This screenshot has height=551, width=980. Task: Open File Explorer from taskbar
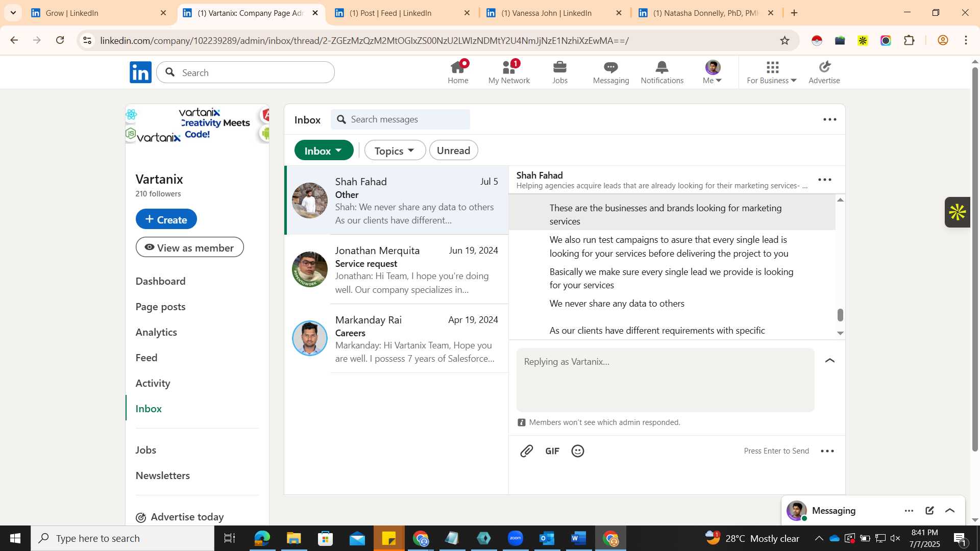coord(293,538)
